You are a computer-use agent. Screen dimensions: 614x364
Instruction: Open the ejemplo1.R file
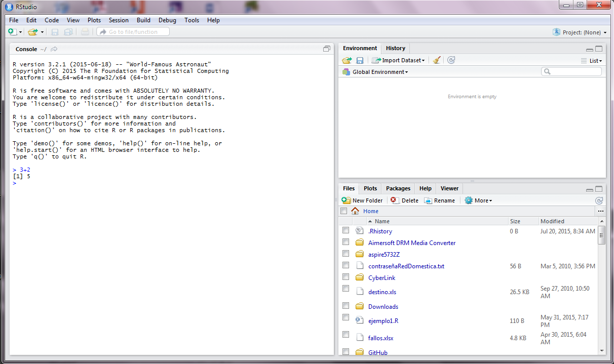(x=383, y=321)
